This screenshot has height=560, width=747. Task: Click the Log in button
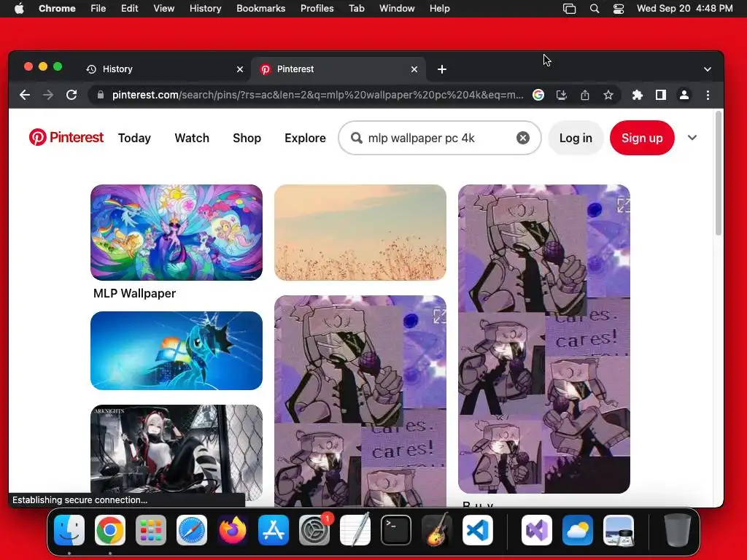pyautogui.click(x=576, y=138)
